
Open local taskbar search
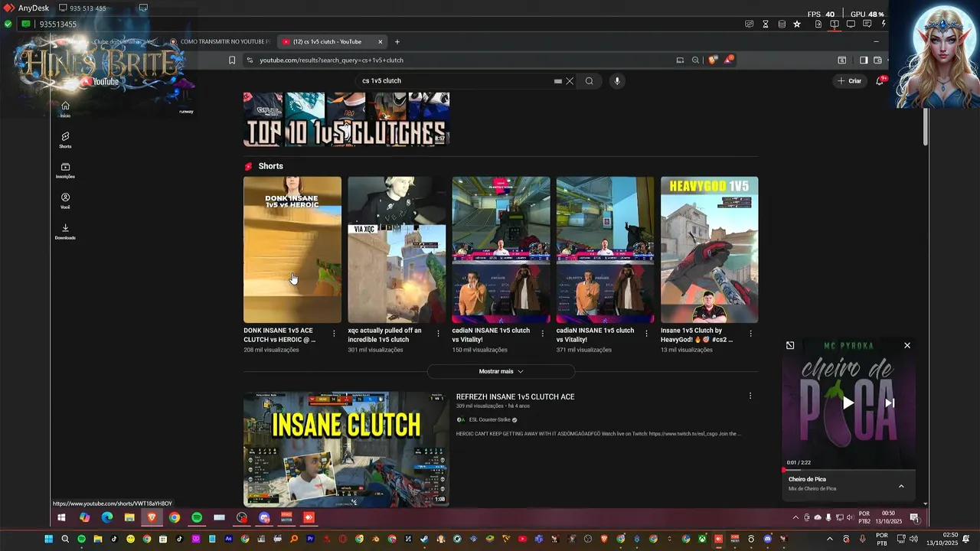click(x=65, y=540)
